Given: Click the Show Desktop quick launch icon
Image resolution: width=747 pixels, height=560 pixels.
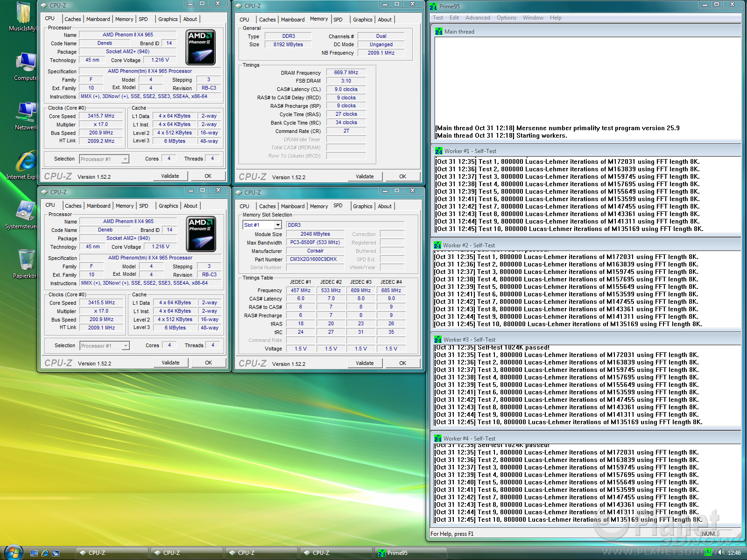Looking at the screenshot, I should tap(34, 553).
